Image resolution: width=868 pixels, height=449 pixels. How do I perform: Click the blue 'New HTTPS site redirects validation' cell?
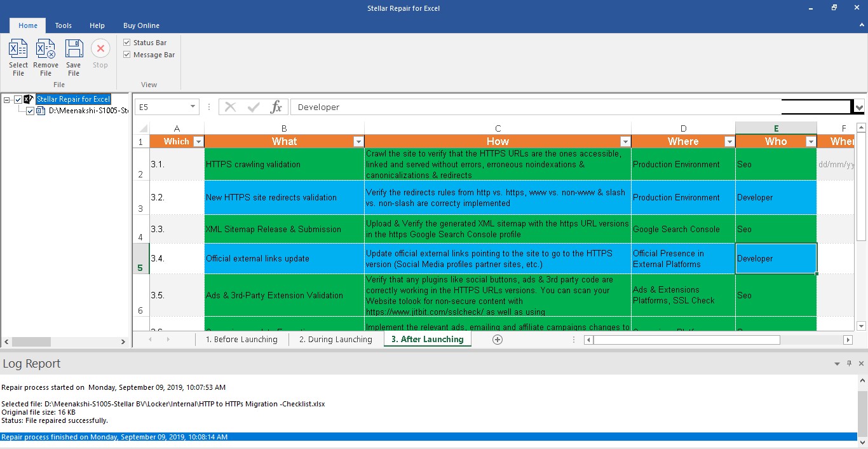click(284, 198)
